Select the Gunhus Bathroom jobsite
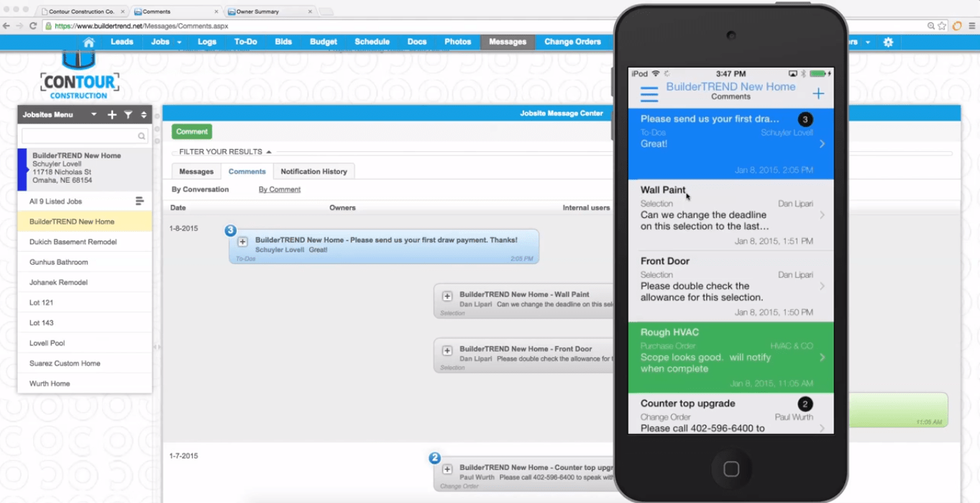 60,262
